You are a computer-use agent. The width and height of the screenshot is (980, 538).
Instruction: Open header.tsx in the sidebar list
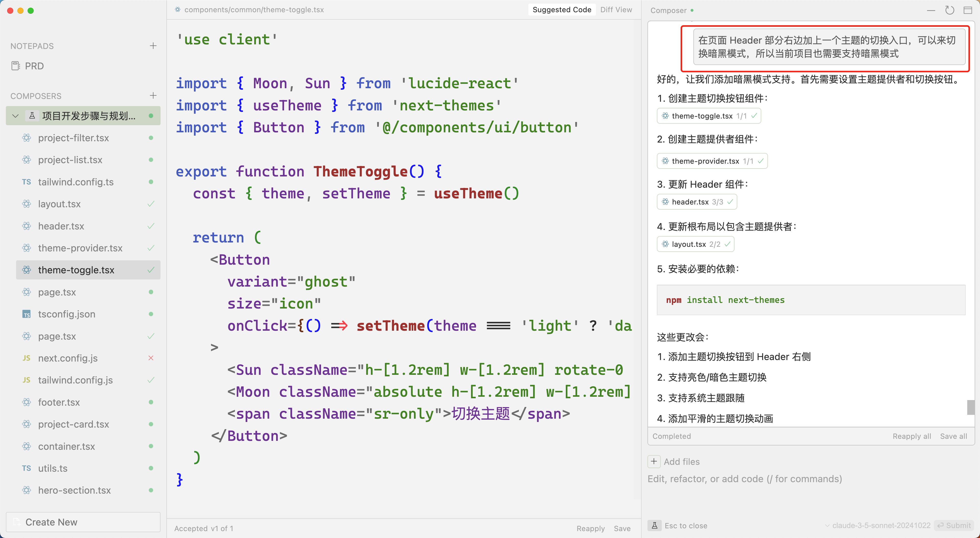(x=88, y=226)
